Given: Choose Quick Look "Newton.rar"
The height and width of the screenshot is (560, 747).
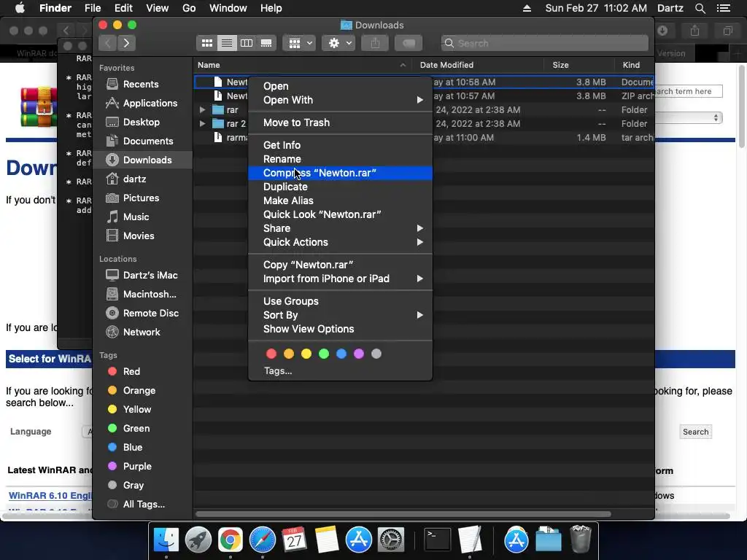Looking at the screenshot, I should (x=340, y=215).
